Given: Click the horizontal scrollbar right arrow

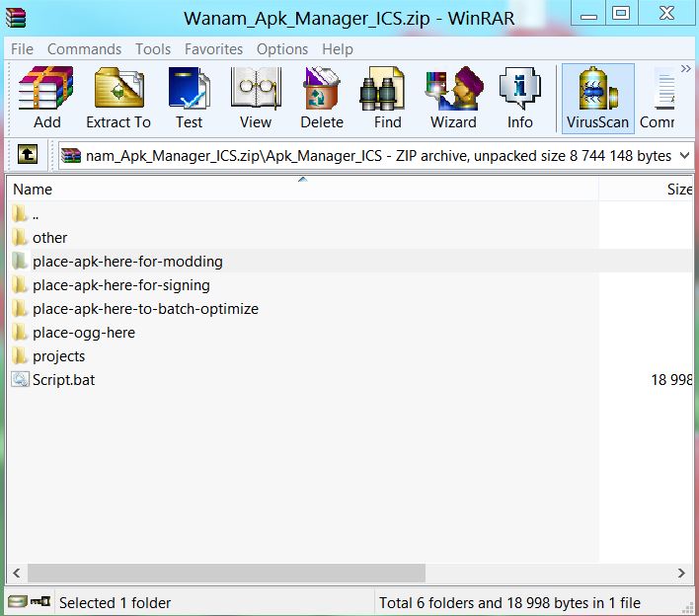Looking at the screenshot, I should tap(681, 573).
